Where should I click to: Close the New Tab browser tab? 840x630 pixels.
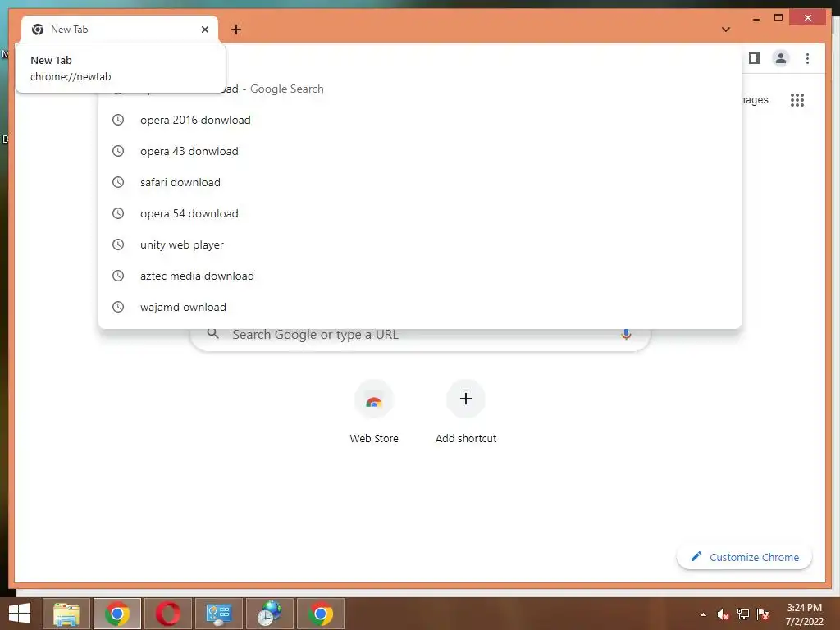pos(204,30)
